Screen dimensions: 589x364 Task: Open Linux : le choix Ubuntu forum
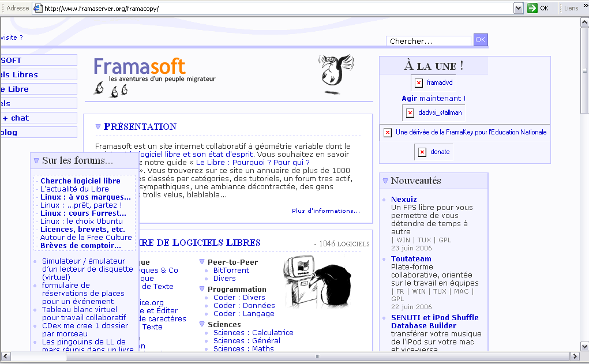81,222
